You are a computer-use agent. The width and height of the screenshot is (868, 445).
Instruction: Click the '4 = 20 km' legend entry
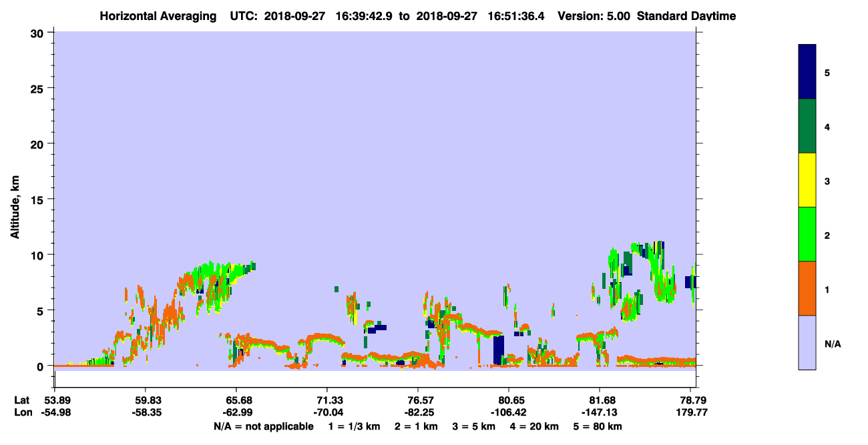(535, 426)
